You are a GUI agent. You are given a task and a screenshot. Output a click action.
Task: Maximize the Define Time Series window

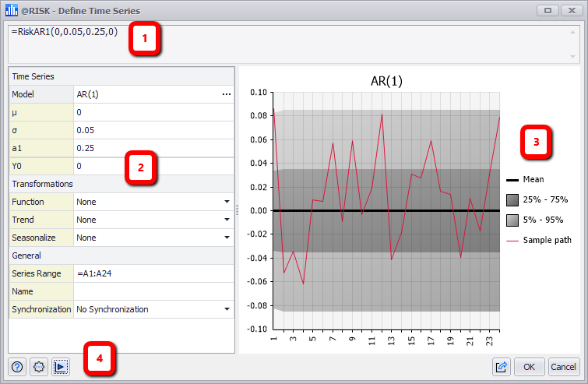[x=548, y=11]
